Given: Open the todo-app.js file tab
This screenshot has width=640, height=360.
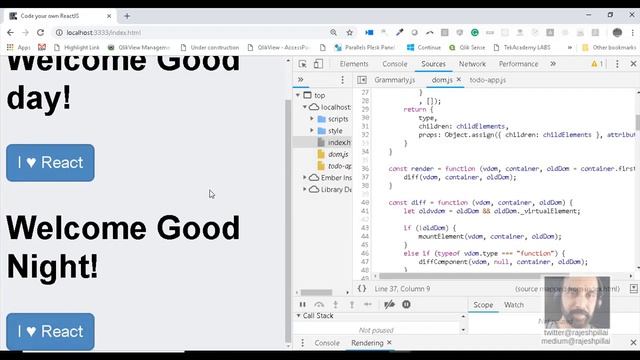Looking at the screenshot, I should 488,80.
